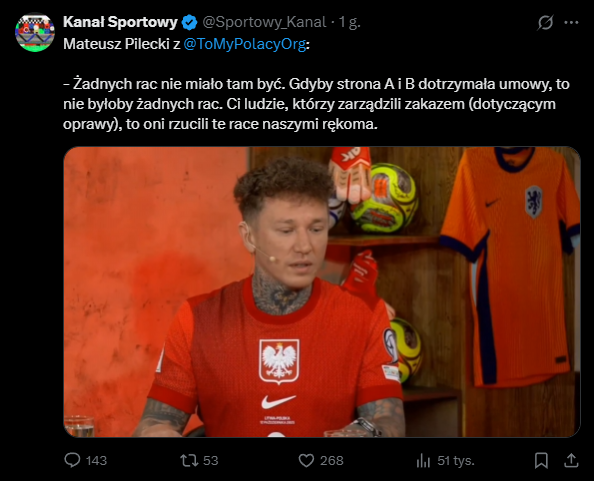Open the three-dot more options menu

(571, 22)
